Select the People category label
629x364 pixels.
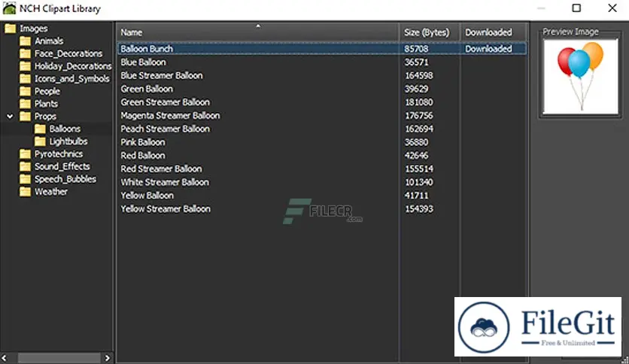(47, 91)
